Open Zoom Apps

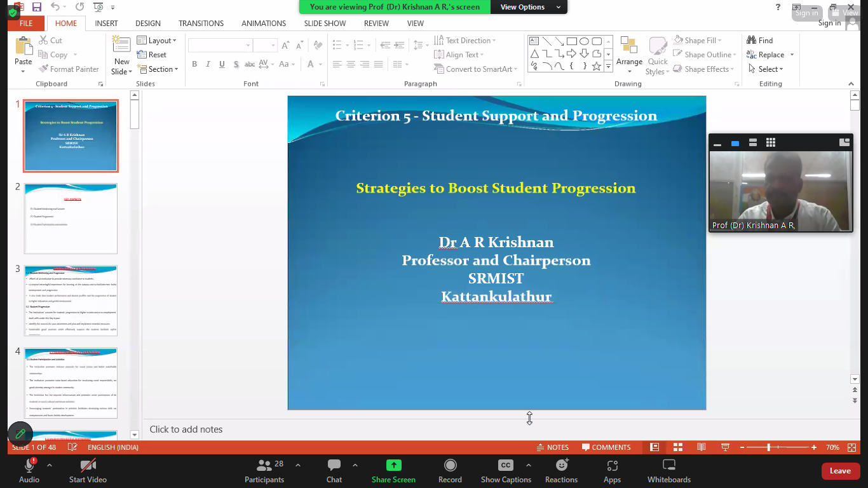point(613,471)
